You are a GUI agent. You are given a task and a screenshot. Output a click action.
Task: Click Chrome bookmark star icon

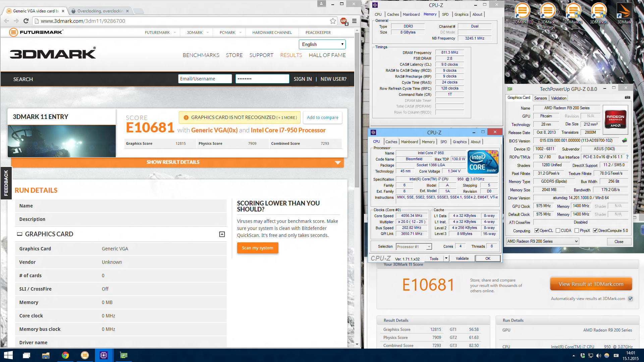333,21
